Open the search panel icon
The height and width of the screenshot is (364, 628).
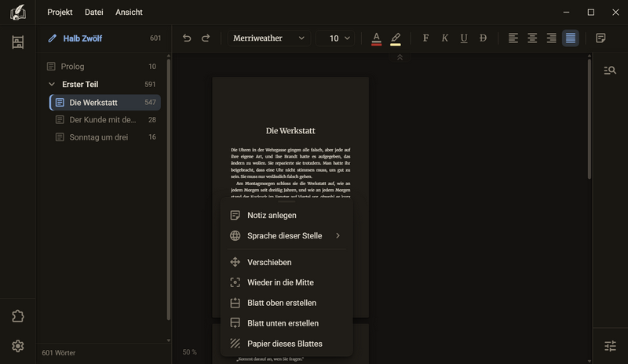point(610,71)
